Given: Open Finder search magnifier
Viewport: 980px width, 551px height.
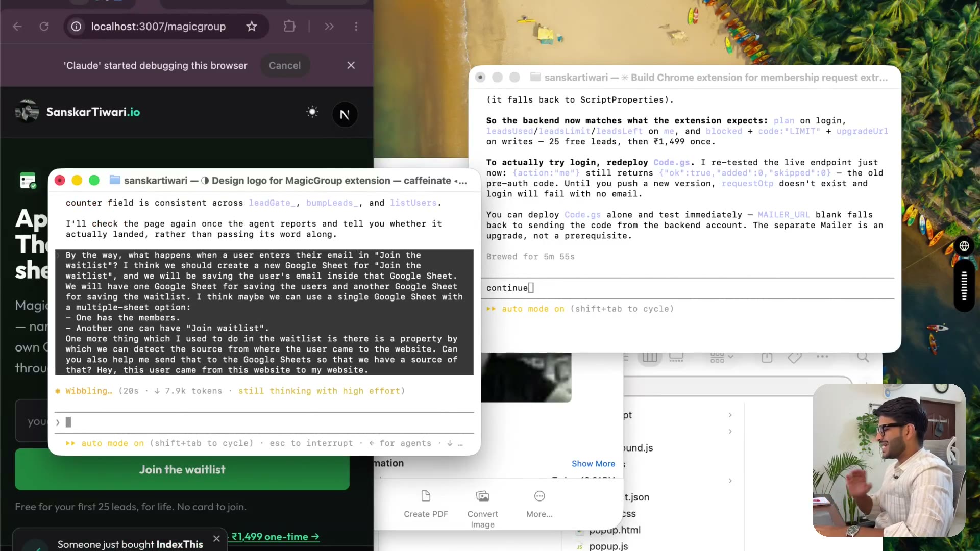Looking at the screenshot, I should [863, 357].
